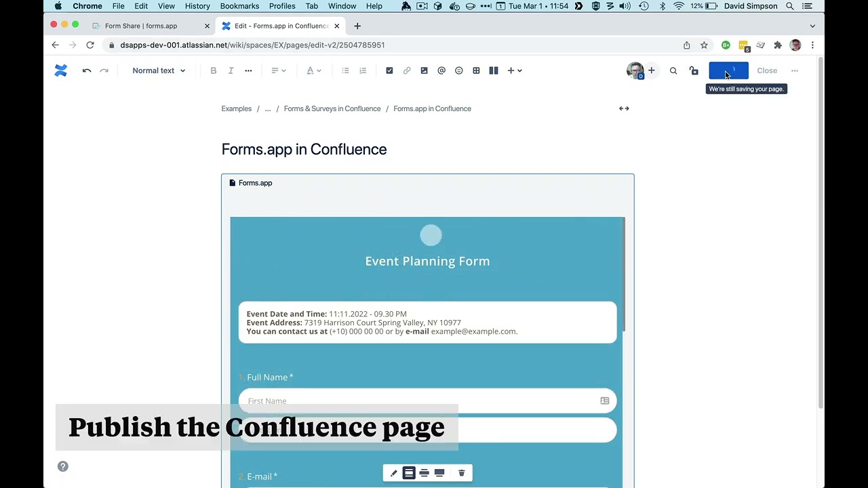Open the Apple menu

(x=58, y=6)
